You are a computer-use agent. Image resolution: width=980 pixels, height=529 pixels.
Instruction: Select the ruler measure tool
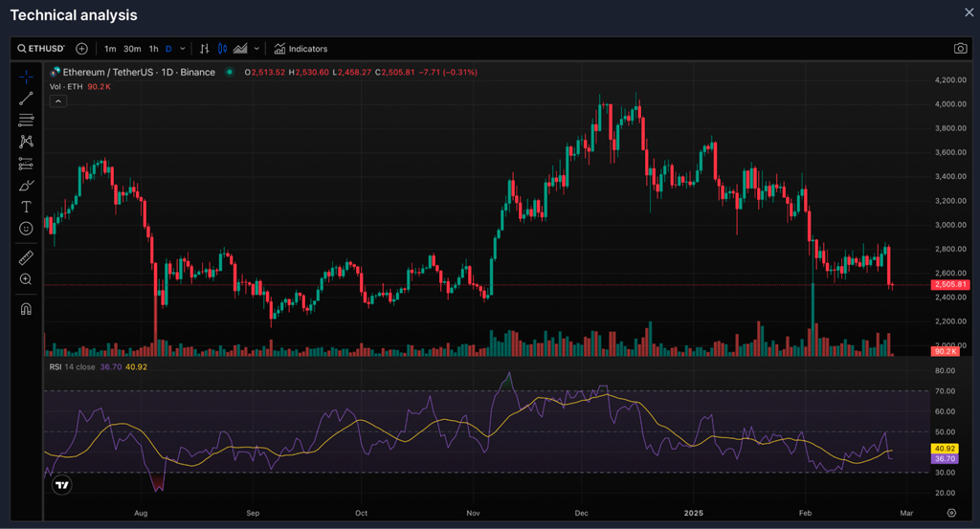26,257
